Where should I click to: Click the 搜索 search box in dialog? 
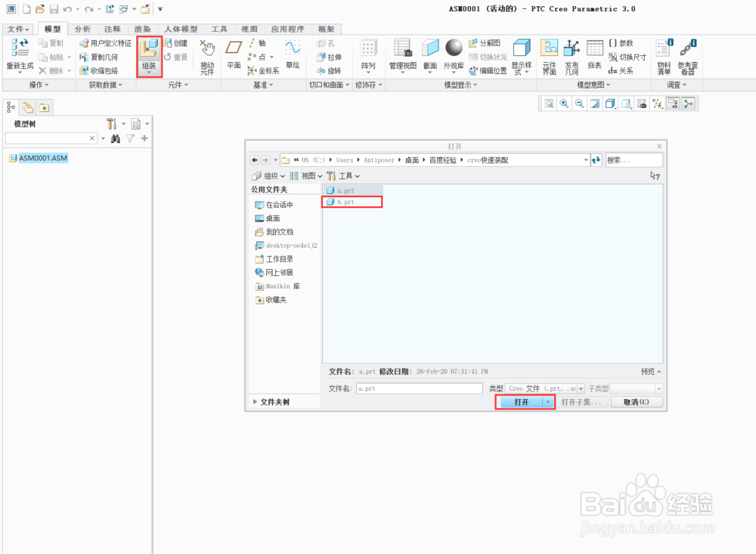[x=634, y=160]
